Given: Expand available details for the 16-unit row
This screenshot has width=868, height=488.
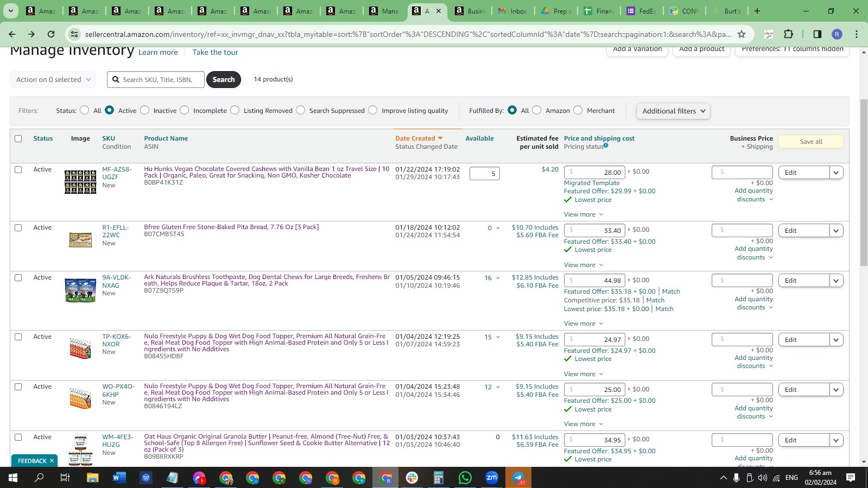Looking at the screenshot, I should click(x=498, y=278).
